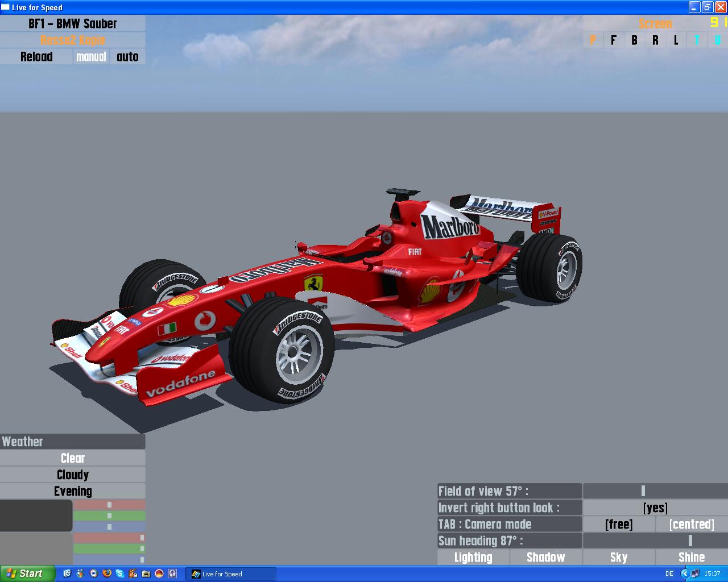Click the Reload skin button
Viewport: 728px width, 582px height.
[x=36, y=56]
